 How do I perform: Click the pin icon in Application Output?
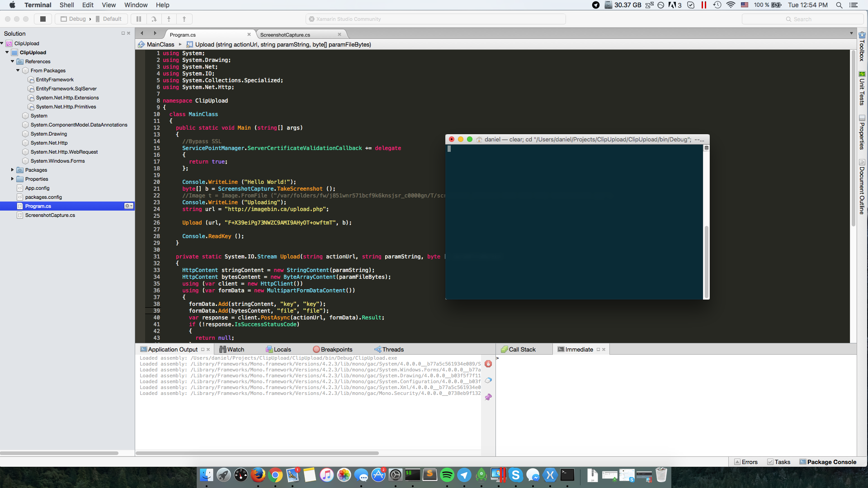point(488,397)
